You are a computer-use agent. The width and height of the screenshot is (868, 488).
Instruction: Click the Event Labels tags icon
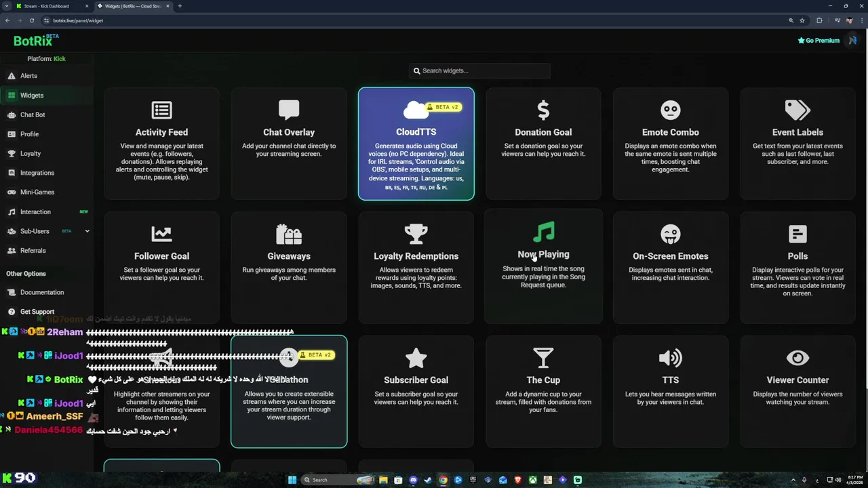click(x=797, y=110)
